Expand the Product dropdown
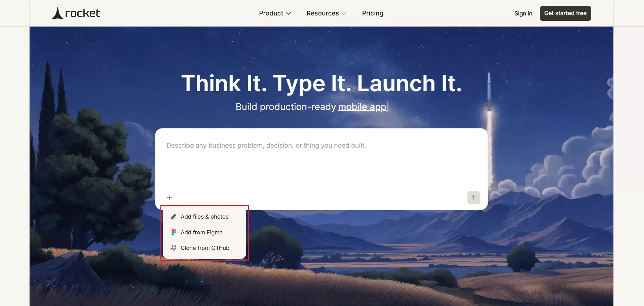The width and height of the screenshot is (644, 306). coord(275,13)
